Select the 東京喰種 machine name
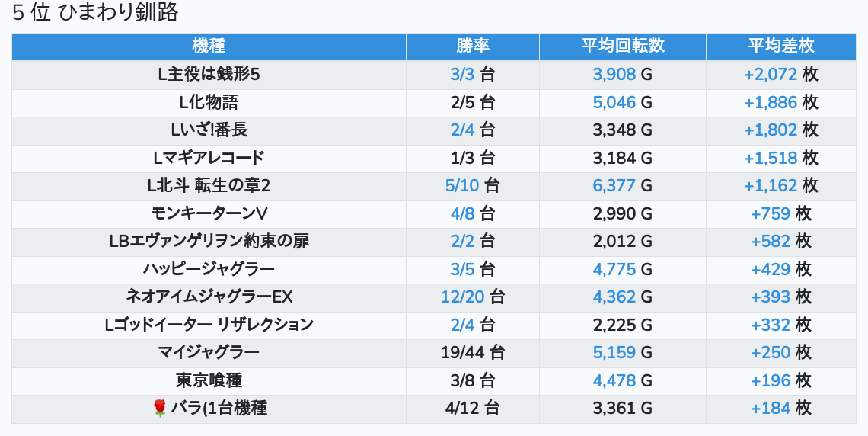 209,380
